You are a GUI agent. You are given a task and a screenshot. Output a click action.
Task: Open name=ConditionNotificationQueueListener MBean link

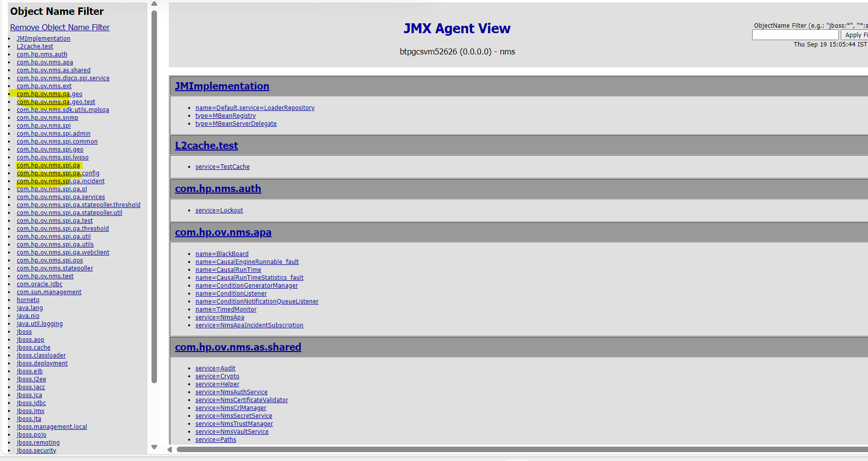[257, 302]
